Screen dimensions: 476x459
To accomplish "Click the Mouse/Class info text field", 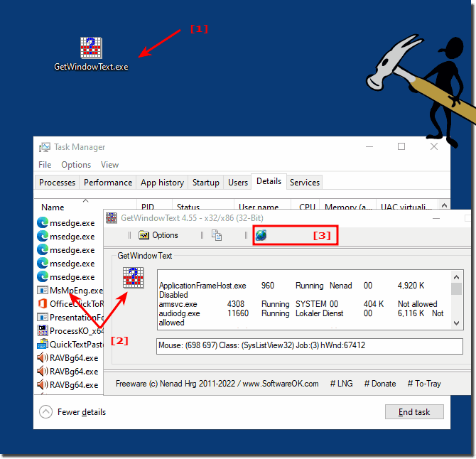I will click(310, 346).
